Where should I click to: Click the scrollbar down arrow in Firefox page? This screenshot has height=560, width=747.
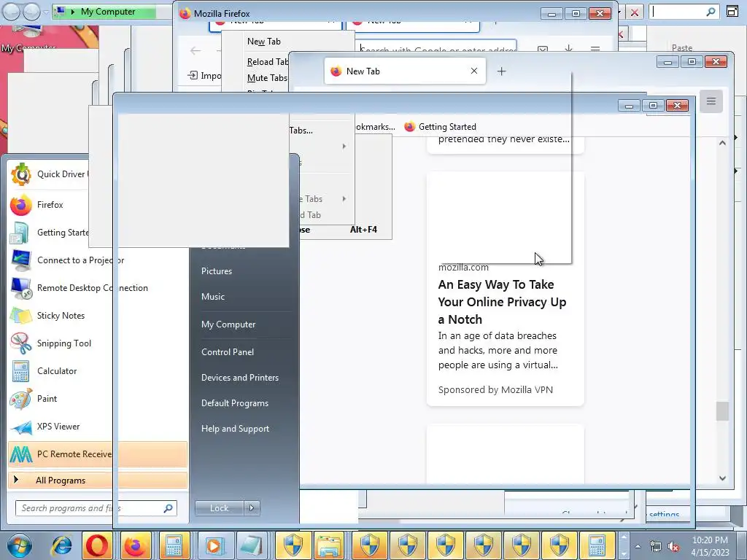click(x=722, y=478)
